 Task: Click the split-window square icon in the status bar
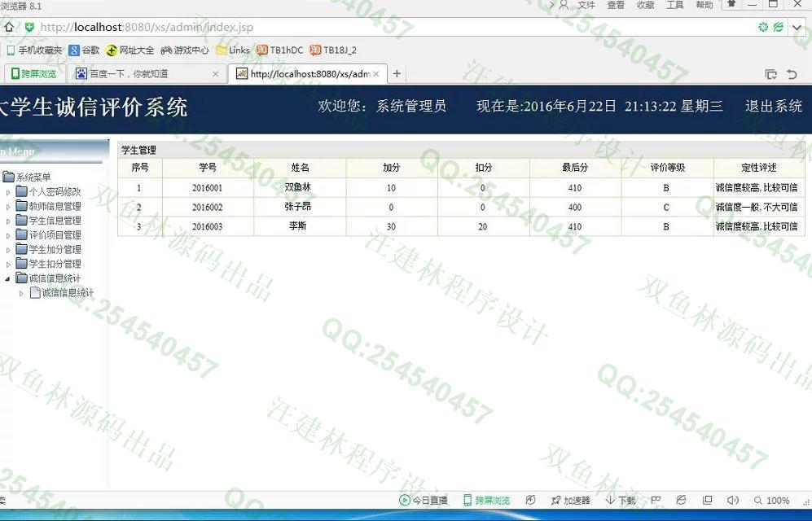[x=707, y=500]
